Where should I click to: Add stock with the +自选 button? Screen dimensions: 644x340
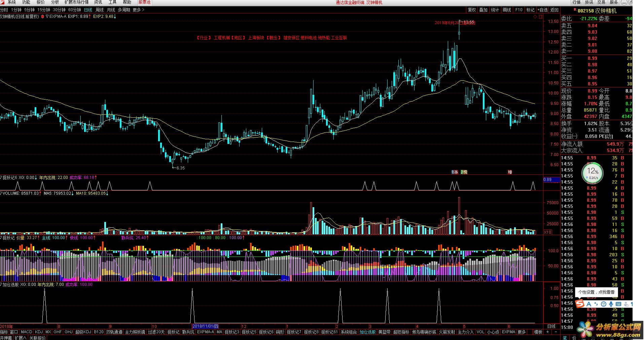542,10
